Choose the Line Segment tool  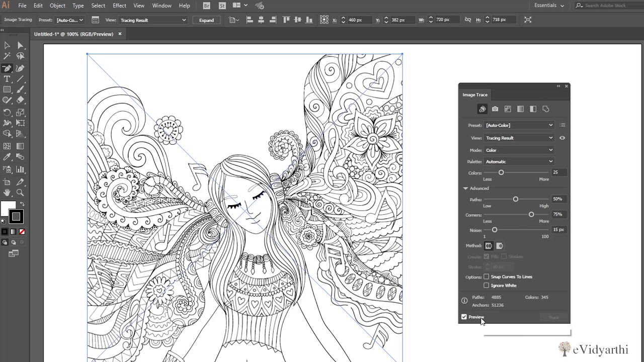pos(21,79)
